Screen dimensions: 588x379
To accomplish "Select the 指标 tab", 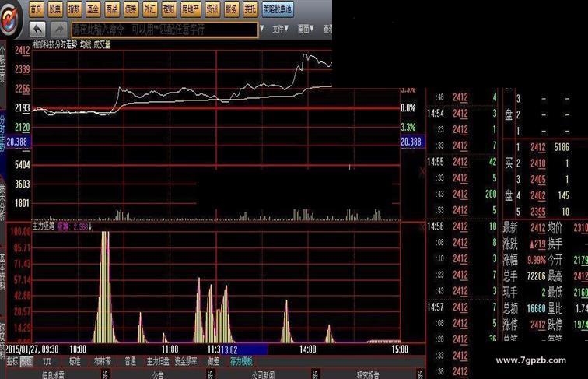I will tap(12, 361).
